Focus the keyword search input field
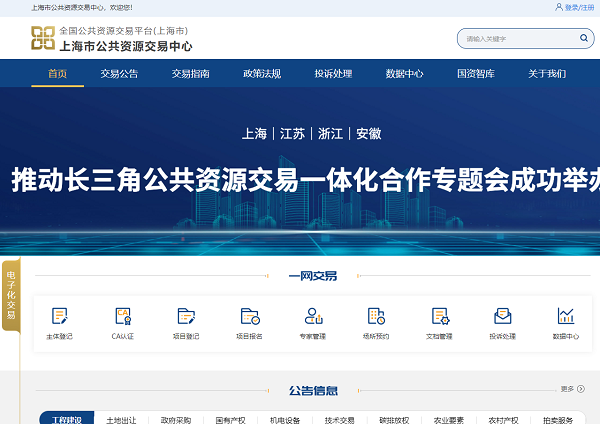The image size is (600, 424). [520, 38]
